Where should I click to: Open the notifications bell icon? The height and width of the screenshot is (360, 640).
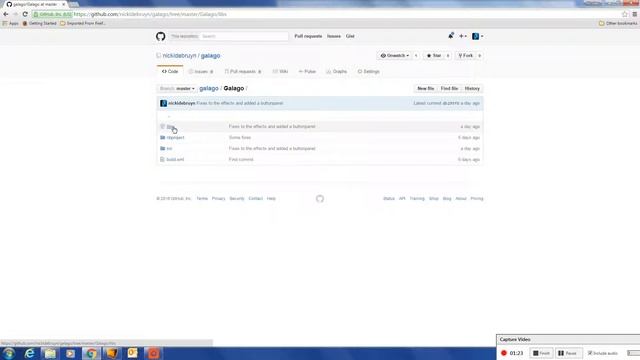click(451, 36)
